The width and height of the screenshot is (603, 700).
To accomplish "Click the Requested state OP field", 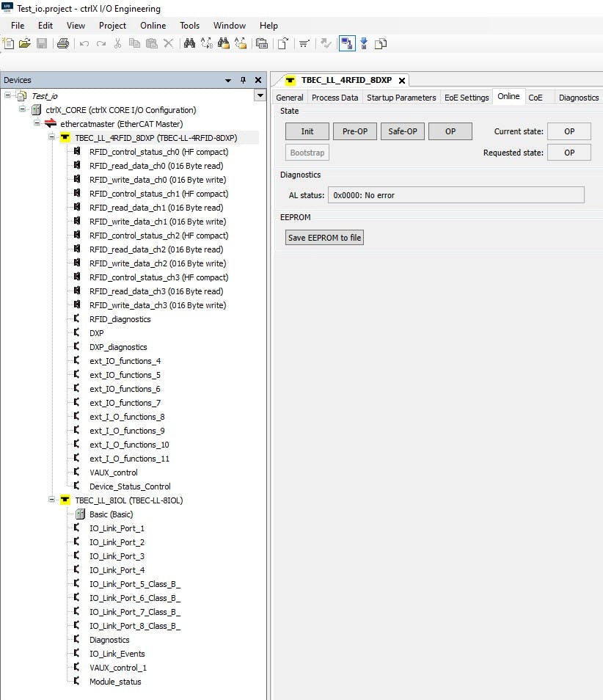I will 569,153.
